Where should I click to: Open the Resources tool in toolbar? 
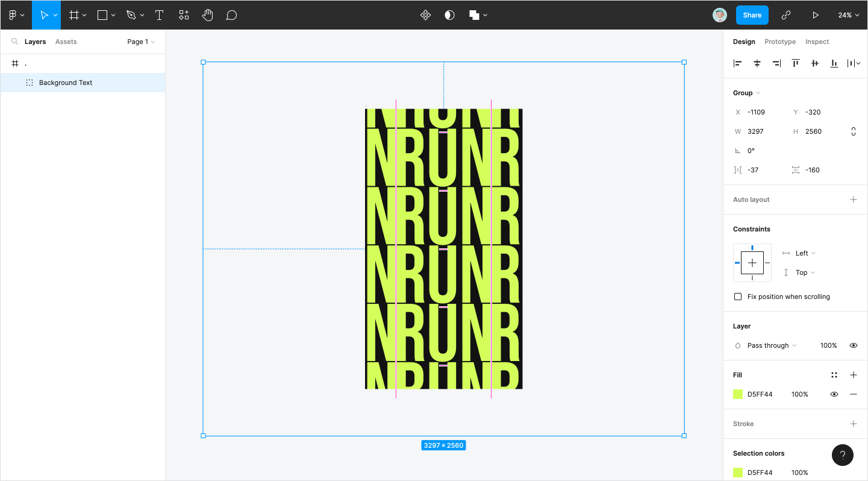[x=184, y=15]
